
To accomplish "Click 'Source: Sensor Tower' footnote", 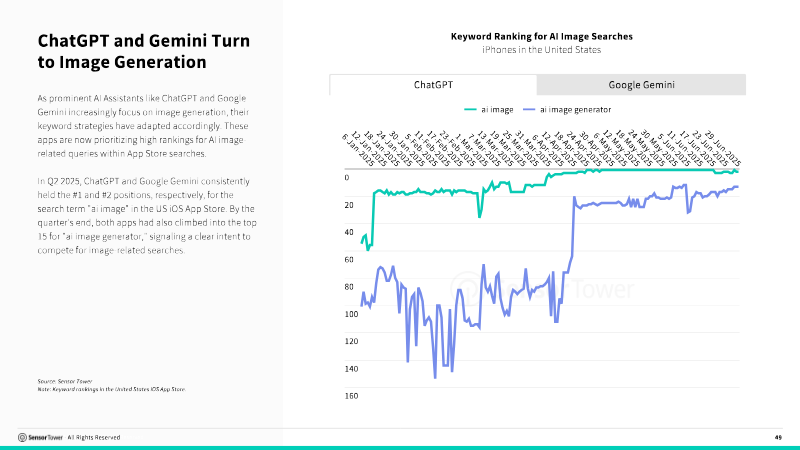I will [x=65, y=381].
